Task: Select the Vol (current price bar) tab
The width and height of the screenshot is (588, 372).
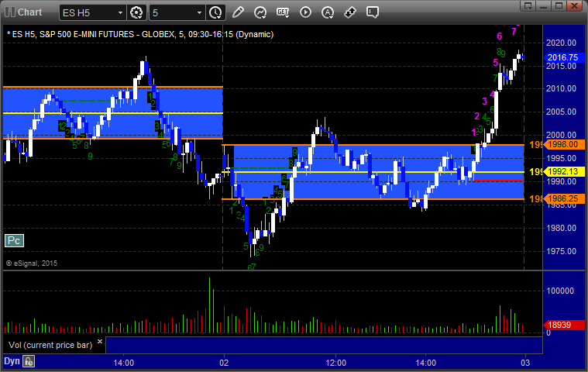Action: pyautogui.click(x=50, y=345)
